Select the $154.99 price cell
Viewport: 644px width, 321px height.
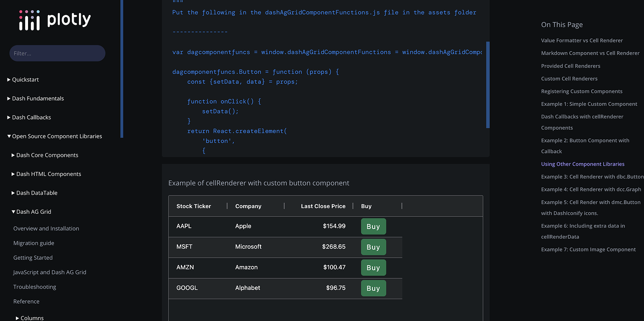click(319, 226)
